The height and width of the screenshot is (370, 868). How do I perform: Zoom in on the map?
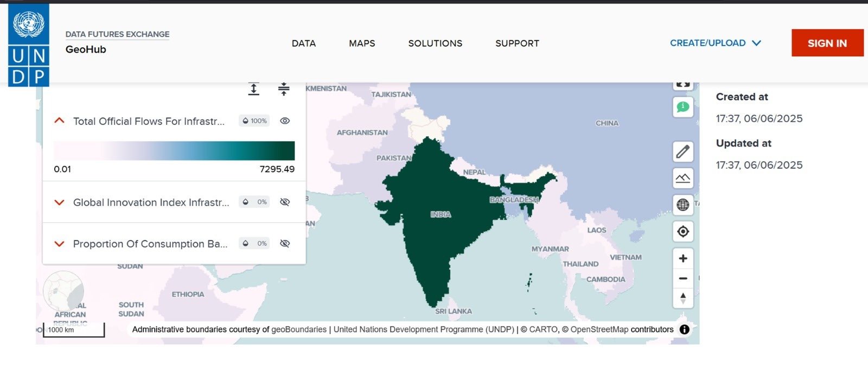pyautogui.click(x=683, y=258)
